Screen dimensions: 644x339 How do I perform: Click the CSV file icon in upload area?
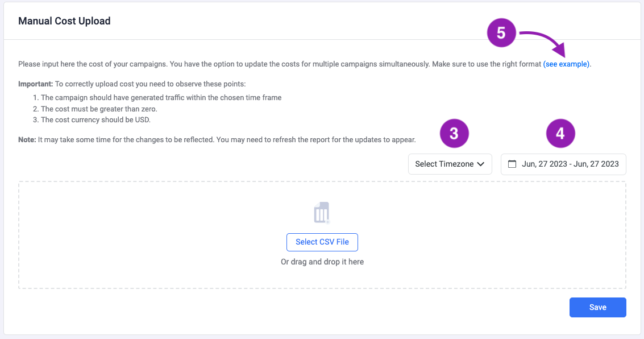[322, 212]
